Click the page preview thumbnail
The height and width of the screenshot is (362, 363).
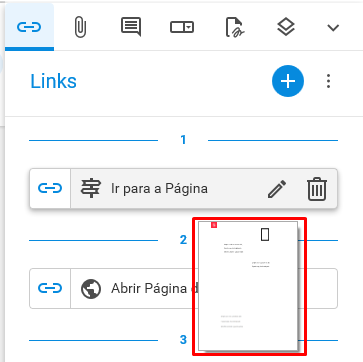(249, 287)
